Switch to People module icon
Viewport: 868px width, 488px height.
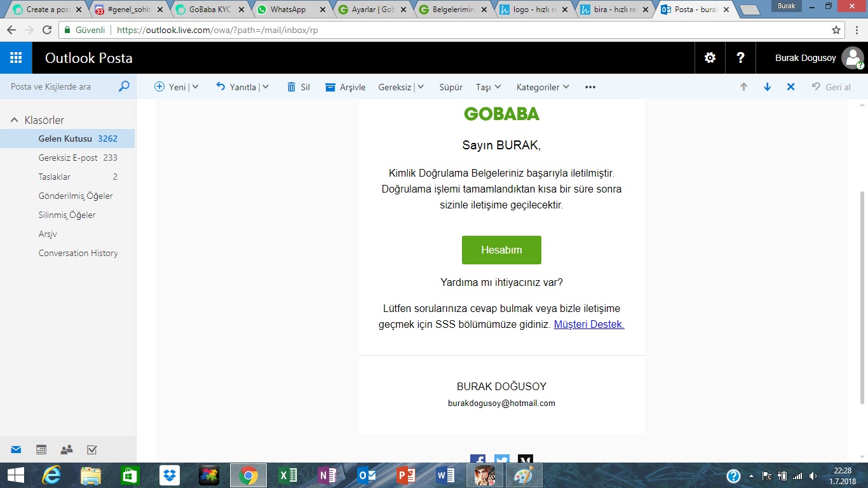[67, 450]
